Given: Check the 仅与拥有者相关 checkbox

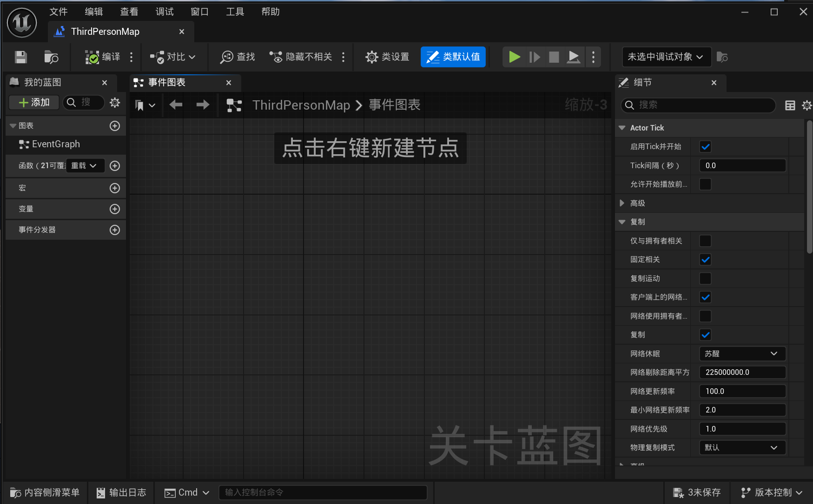Looking at the screenshot, I should click(705, 241).
